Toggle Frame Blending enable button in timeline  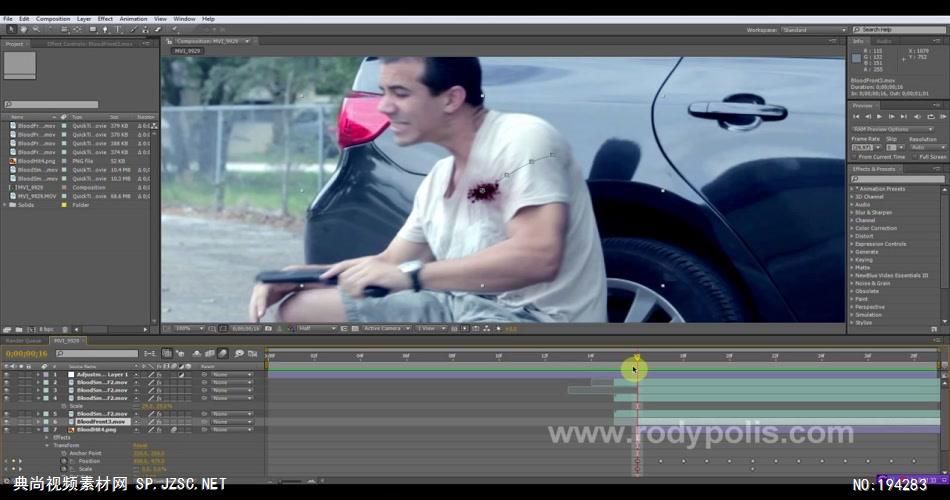[x=209, y=353]
